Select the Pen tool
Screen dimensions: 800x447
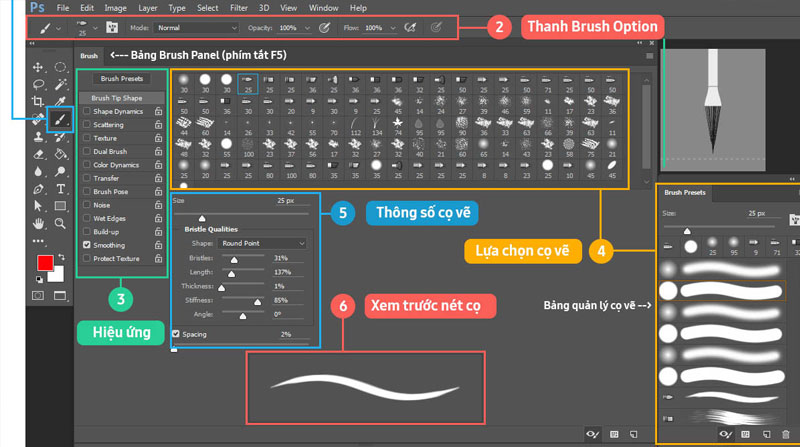(x=38, y=189)
